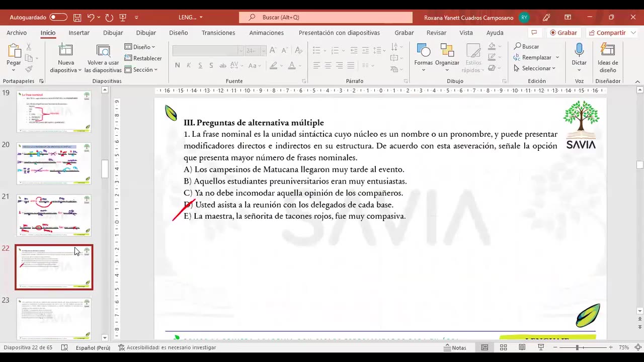Open the Animaciones tab
The width and height of the screenshot is (644, 362).
266,33
